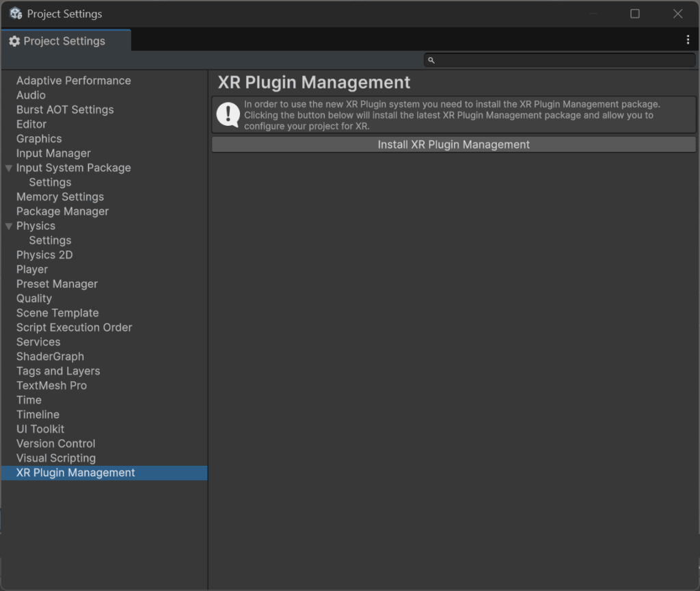Click the XR Plugin Management heading
Image resolution: width=700 pixels, height=591 pixels.
(x=314, y=83)
